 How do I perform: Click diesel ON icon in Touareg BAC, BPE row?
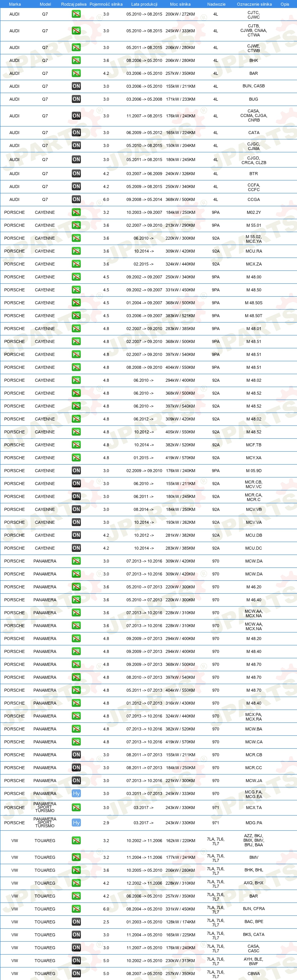click(x=76, y=922)
